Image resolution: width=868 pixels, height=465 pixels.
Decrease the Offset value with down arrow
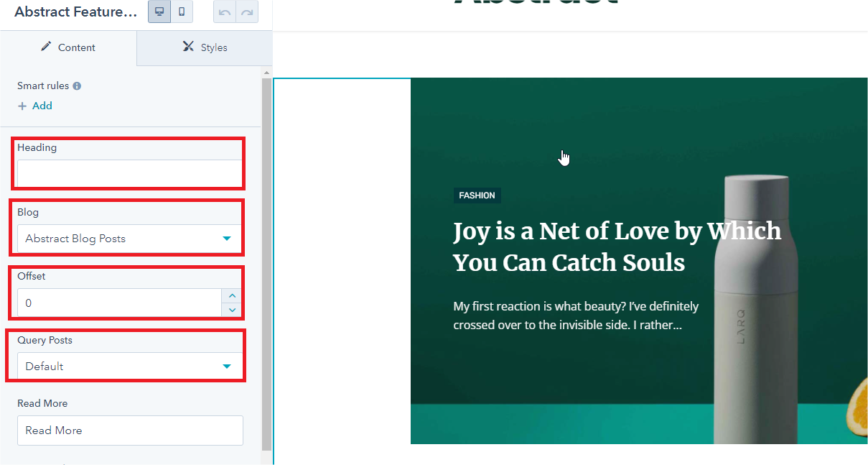point(232,310)
